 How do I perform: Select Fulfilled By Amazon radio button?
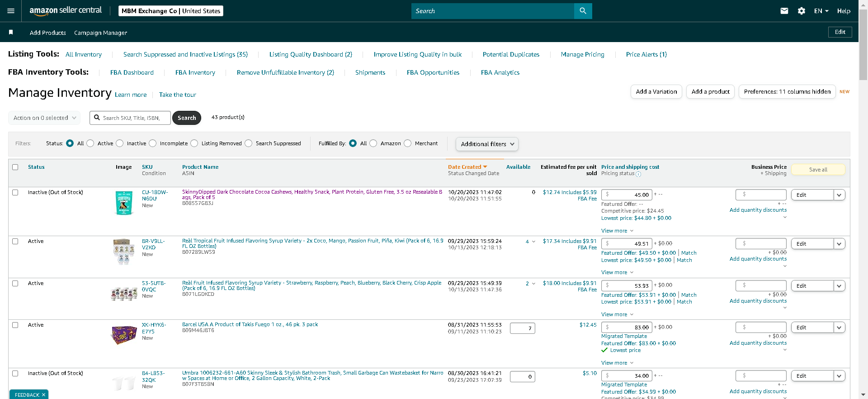(373, 143)
